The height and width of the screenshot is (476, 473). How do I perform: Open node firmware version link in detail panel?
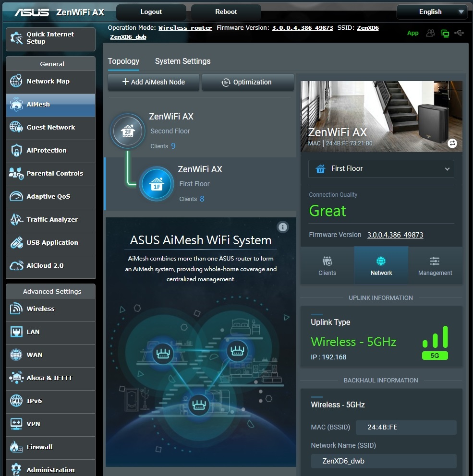(x=395, y=235)
